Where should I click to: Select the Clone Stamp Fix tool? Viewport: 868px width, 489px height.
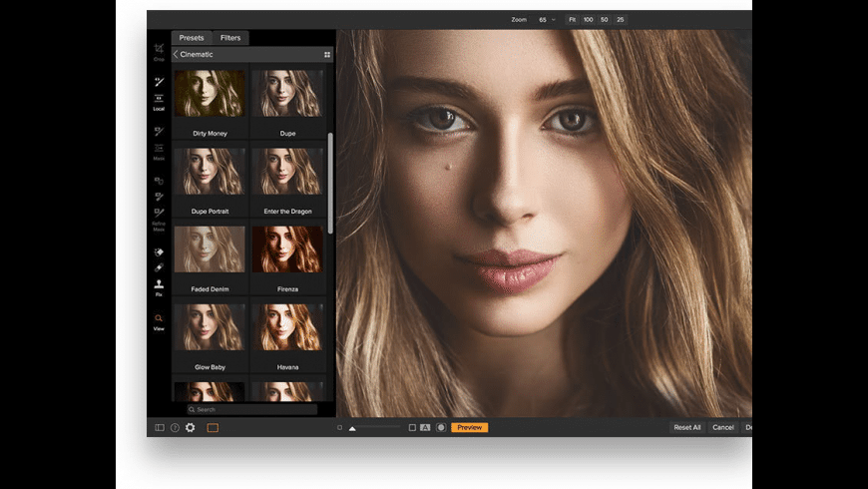tap(159, 284)
